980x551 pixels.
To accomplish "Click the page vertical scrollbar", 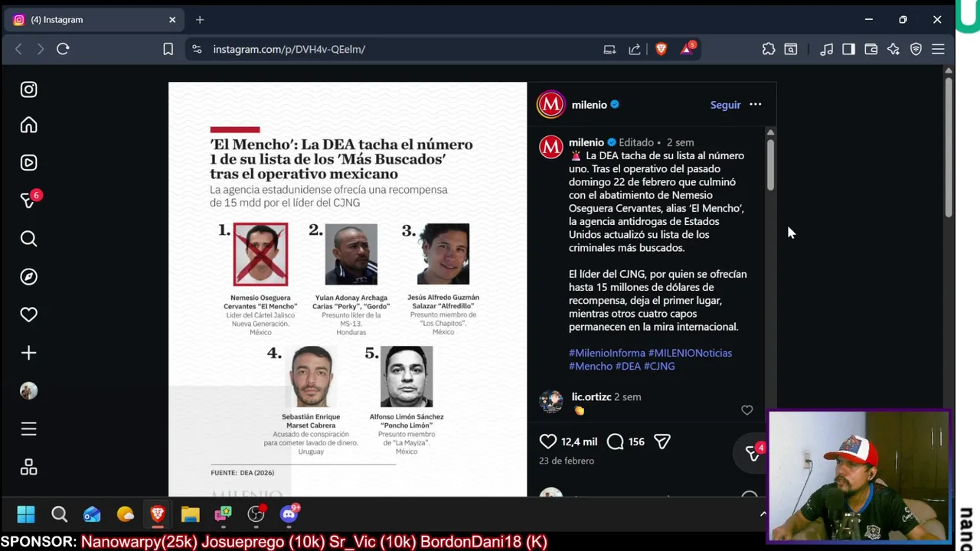I will click(949, 147).
